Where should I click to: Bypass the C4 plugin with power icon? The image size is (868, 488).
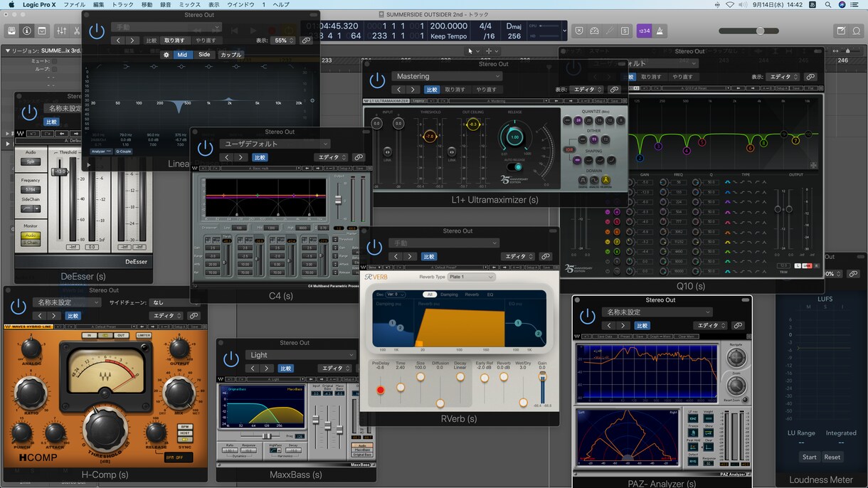coord(205,148)
